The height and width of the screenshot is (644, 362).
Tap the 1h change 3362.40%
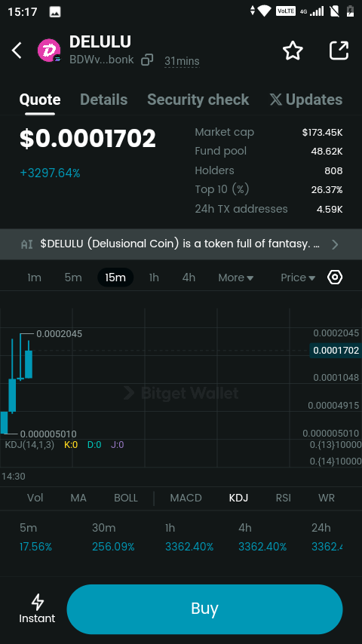189,547
